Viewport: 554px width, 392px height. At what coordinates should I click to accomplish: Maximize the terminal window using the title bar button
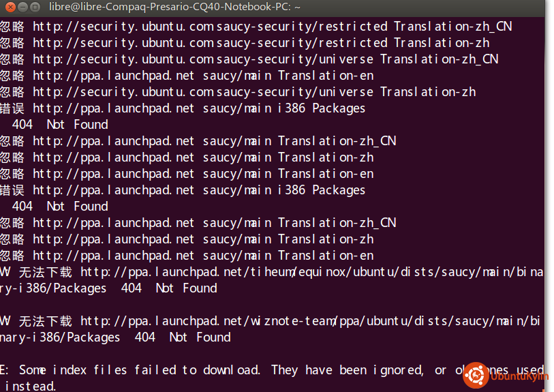pos(35,7)
